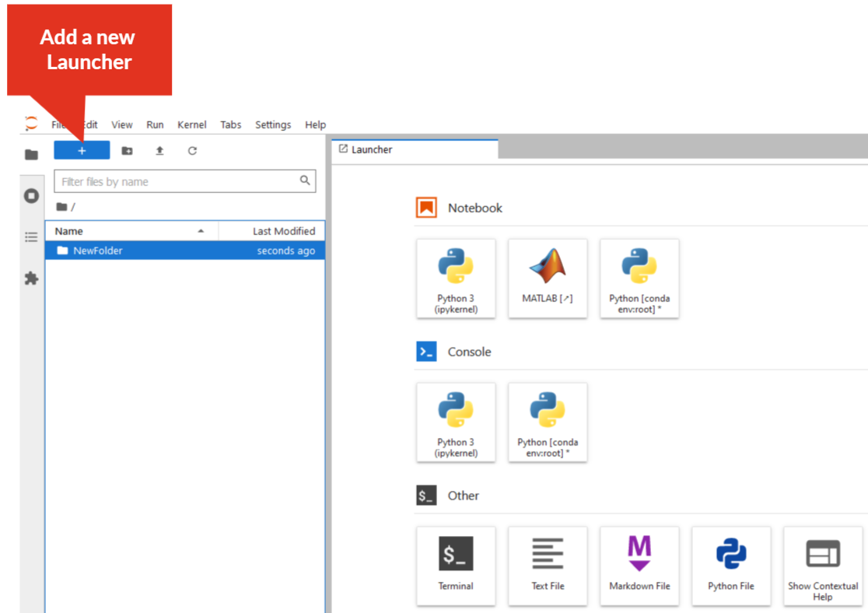Image resolution: width=868 pixels, height=613 pixels.
Task: Sort files by Name column header
Action: pyautogui.click(x=131, y=231)
